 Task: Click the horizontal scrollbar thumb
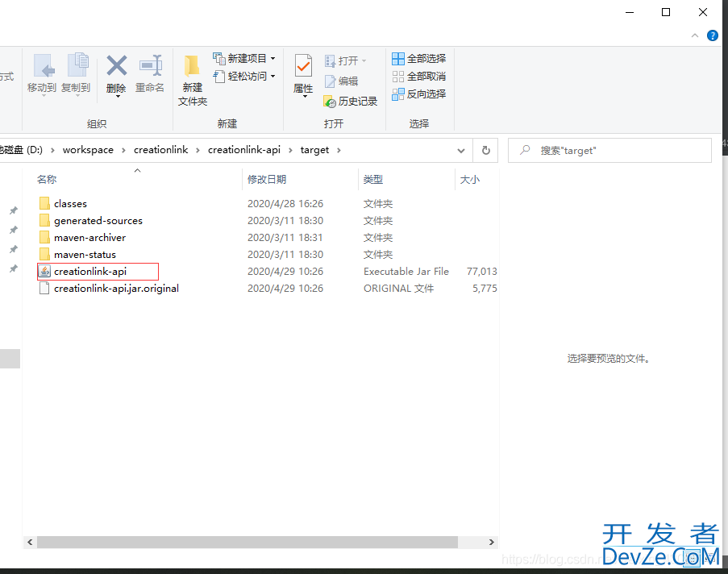coord(248,542)
